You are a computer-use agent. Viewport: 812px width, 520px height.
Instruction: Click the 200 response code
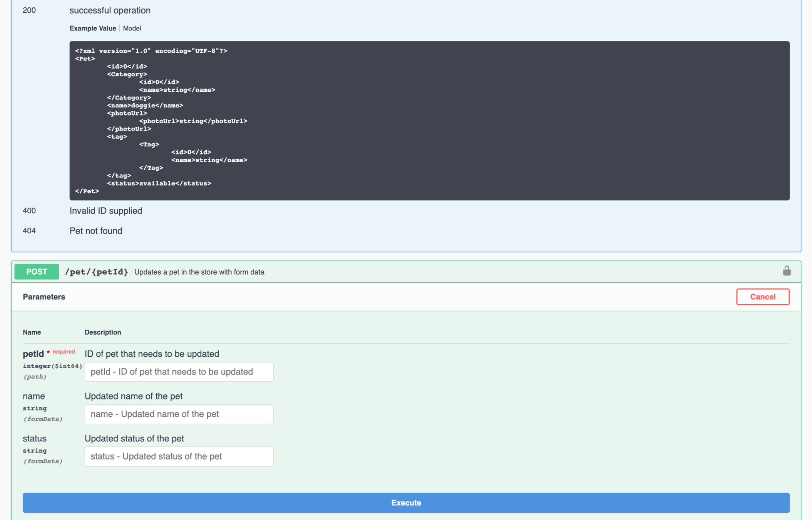(29, 10)
